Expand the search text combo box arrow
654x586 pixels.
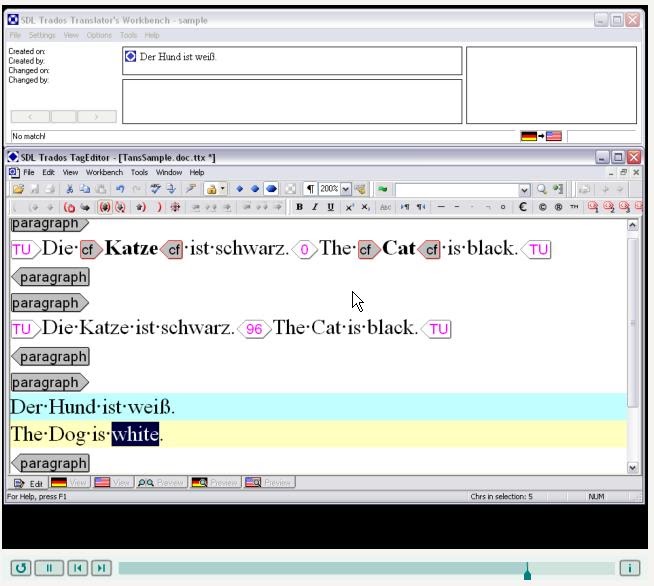pyautogui.click(x=524, y=190)
